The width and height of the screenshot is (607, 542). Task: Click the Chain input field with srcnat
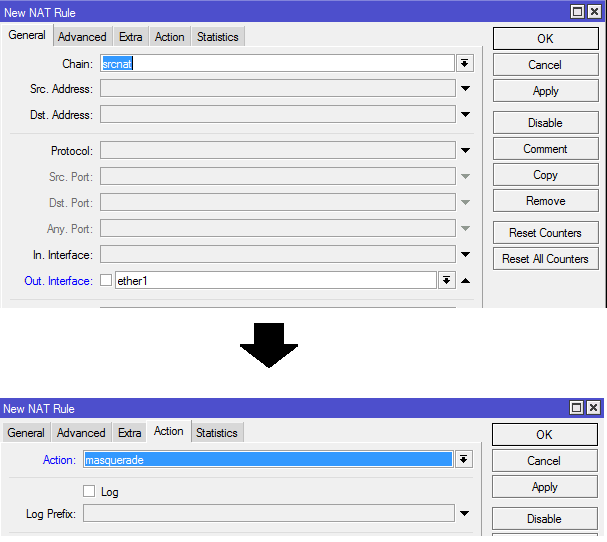(277, 63)
